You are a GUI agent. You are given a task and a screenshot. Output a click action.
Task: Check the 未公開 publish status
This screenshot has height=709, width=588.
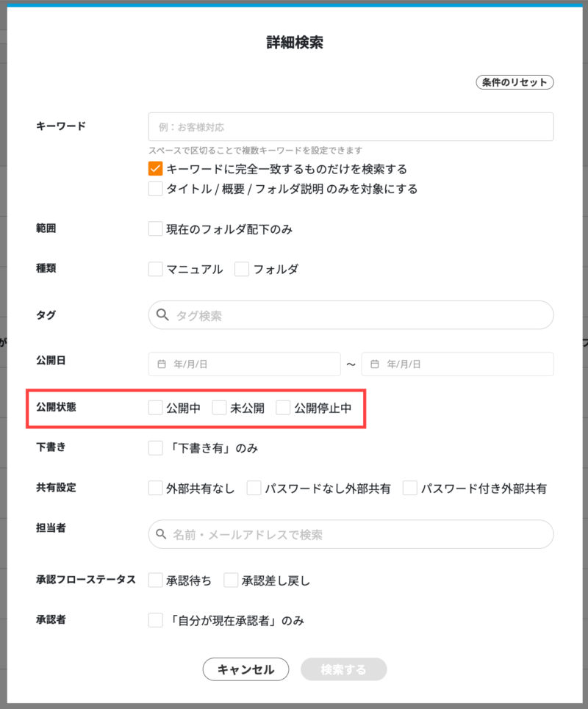tap(218, 407)
